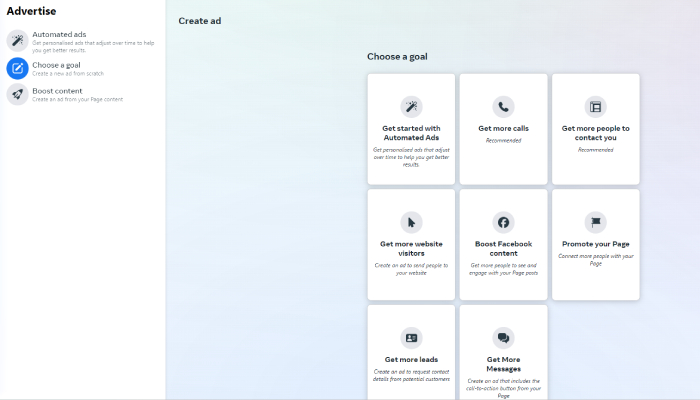Pick the Promote your Page title
The height and width of the screenshot is (400, 700).
point(595,244)
